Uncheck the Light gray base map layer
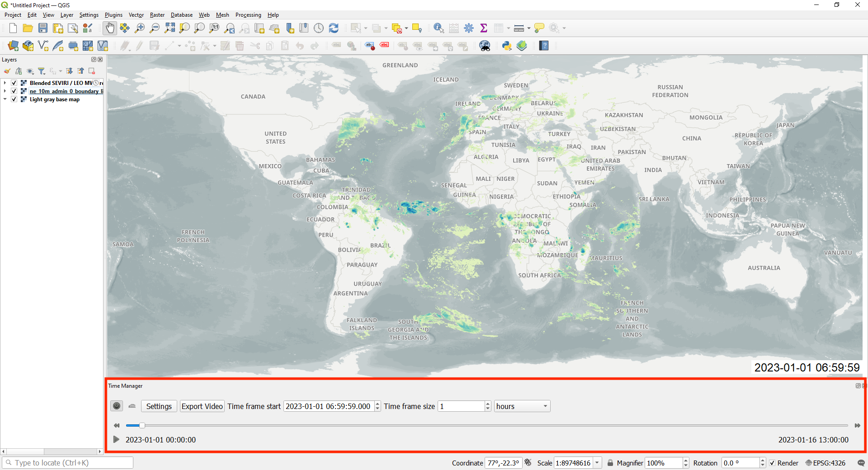The width and height of the screenshot is (868, 470). point(14,99)
